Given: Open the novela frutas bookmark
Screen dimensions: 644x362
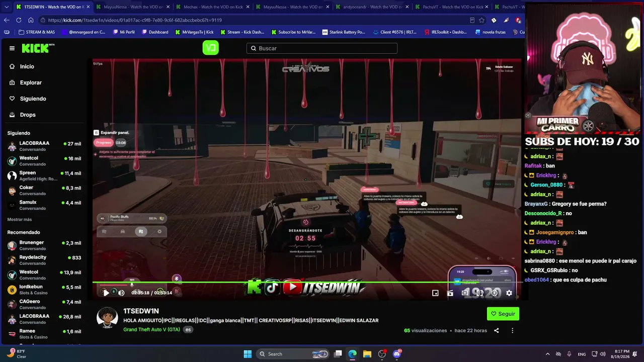Looking at the screenshot, I should pyautogui.click(x=490, y=32).
